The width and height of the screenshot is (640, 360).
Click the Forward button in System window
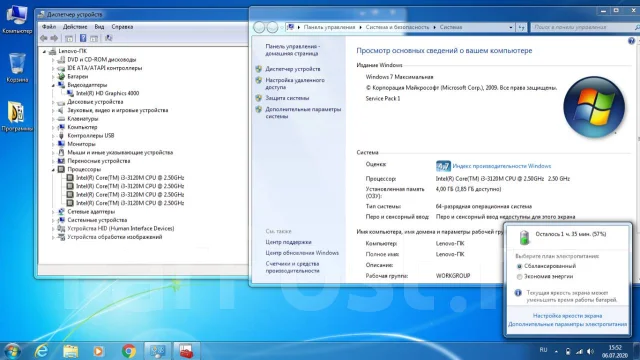[x=272, y=27]
